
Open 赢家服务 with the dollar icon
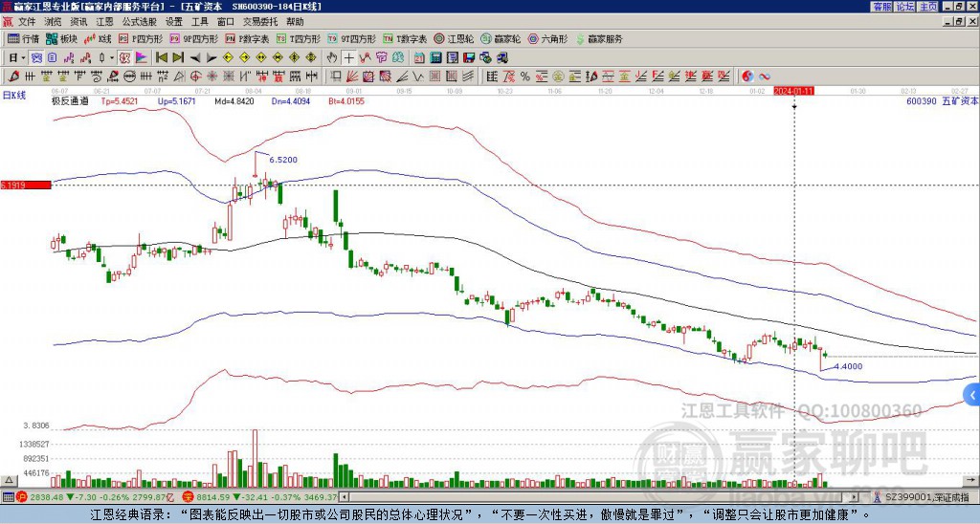point(599,38)
